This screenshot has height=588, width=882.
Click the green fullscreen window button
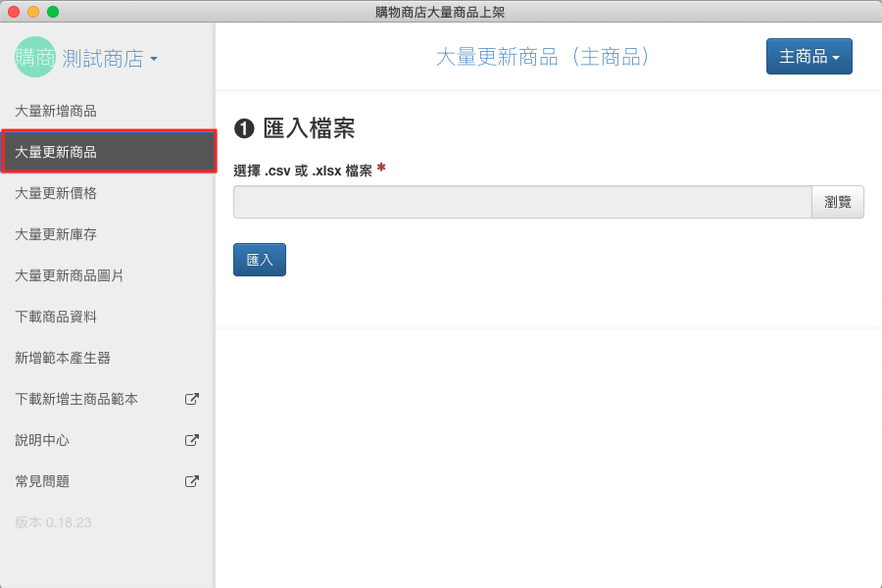(x=53, y=11)
